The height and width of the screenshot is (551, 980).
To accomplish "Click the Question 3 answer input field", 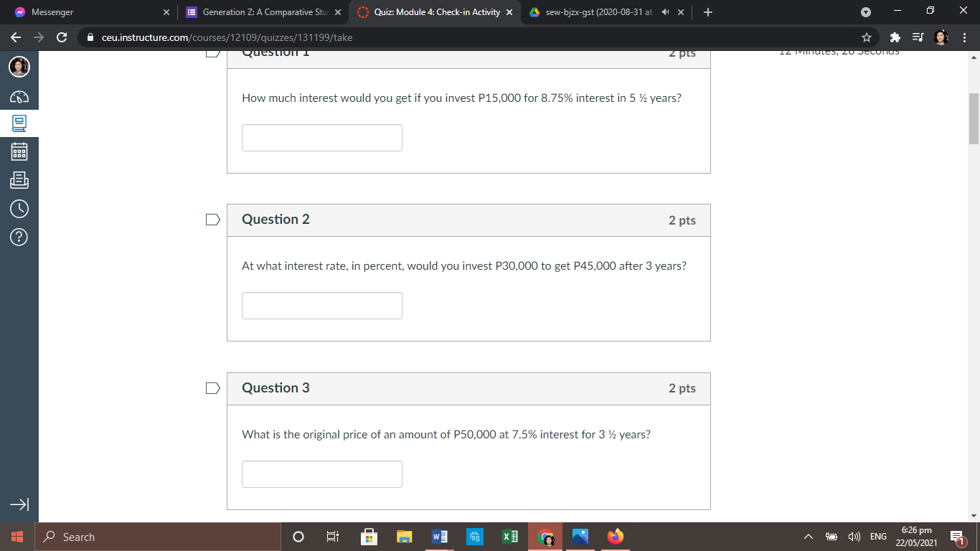I will (x=322, y=474).
